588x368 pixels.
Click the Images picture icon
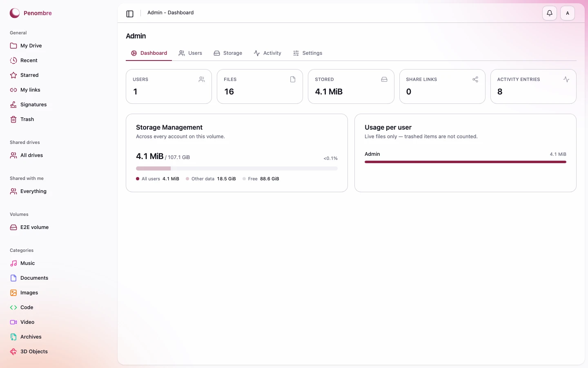tap(13, 293)
